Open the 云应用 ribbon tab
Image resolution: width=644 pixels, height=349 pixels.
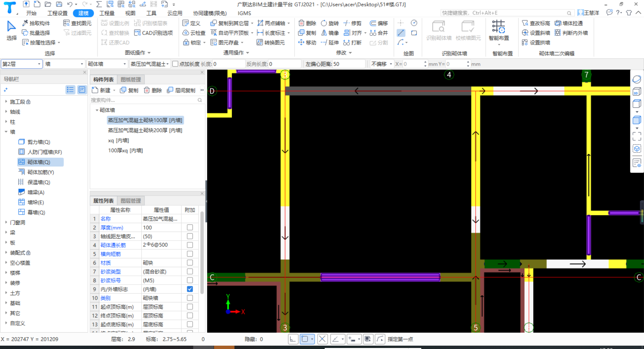click(175, 13)
